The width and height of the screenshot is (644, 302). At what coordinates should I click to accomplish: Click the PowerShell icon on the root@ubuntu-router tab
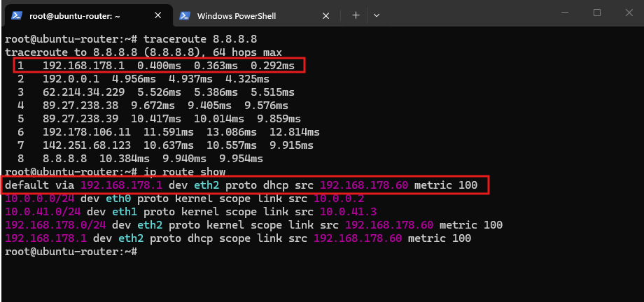pyautogui.click(x=17, y=15)
